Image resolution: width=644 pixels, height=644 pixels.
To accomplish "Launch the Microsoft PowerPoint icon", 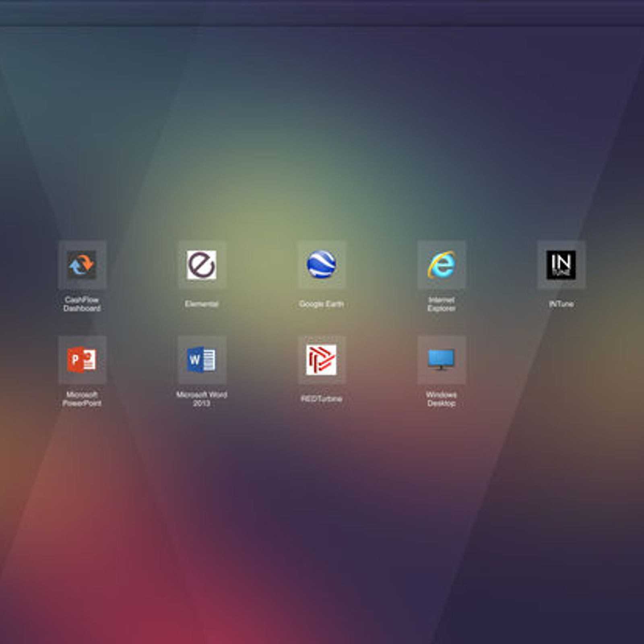I will pyautogui.click(x=82, y=360).
